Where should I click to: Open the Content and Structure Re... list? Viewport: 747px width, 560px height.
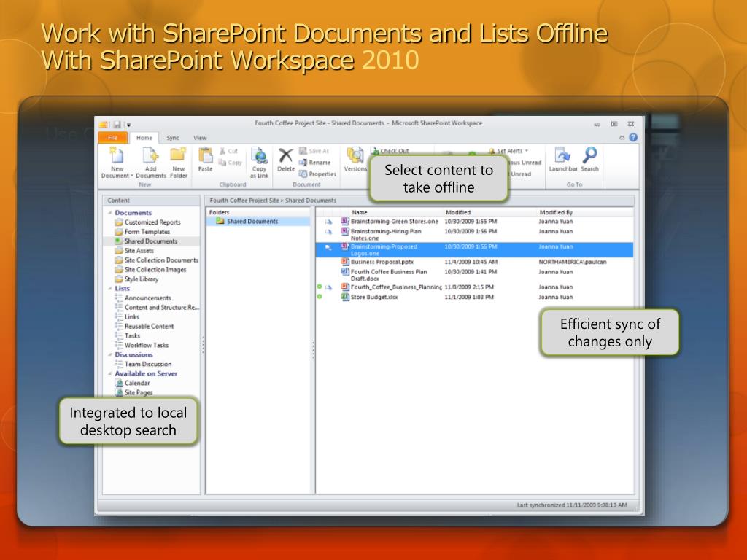pos(162,308)
